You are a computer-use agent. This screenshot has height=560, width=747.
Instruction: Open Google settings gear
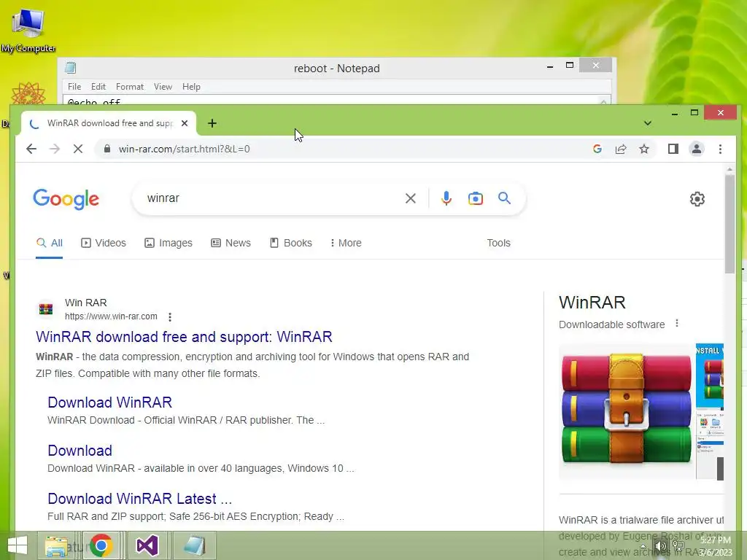pos(697,199)
